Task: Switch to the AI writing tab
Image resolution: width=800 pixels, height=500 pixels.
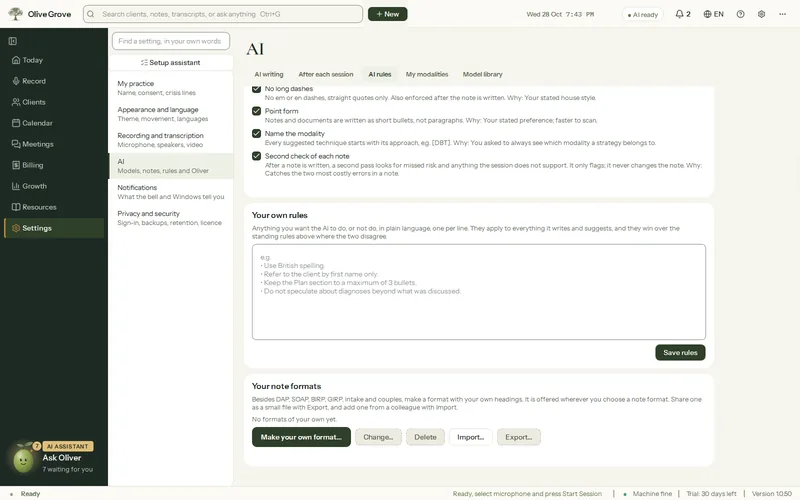Action: [269, 74]
